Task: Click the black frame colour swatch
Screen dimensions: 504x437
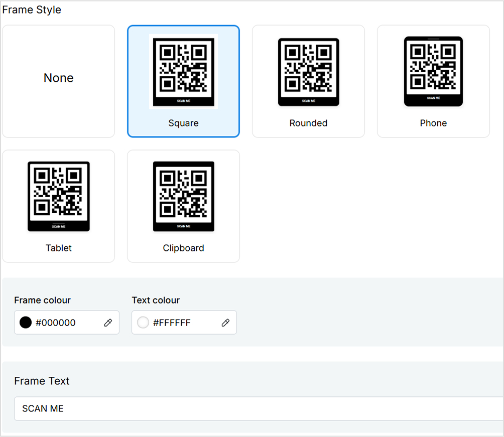Action: [x=26, y=322]
